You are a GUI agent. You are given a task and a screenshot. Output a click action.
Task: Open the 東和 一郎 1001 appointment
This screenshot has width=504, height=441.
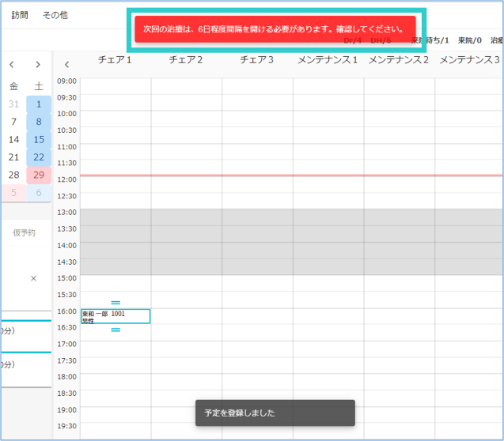click(x=116, y=316)
